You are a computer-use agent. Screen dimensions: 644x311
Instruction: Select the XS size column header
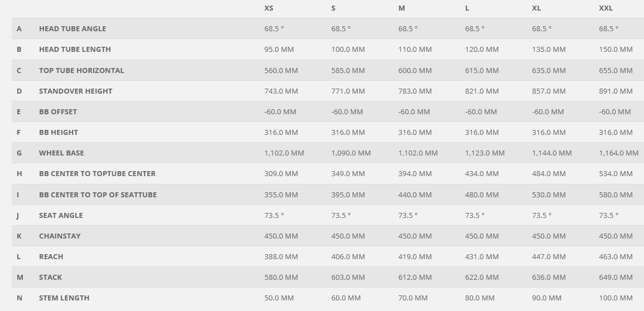(268, 8)
